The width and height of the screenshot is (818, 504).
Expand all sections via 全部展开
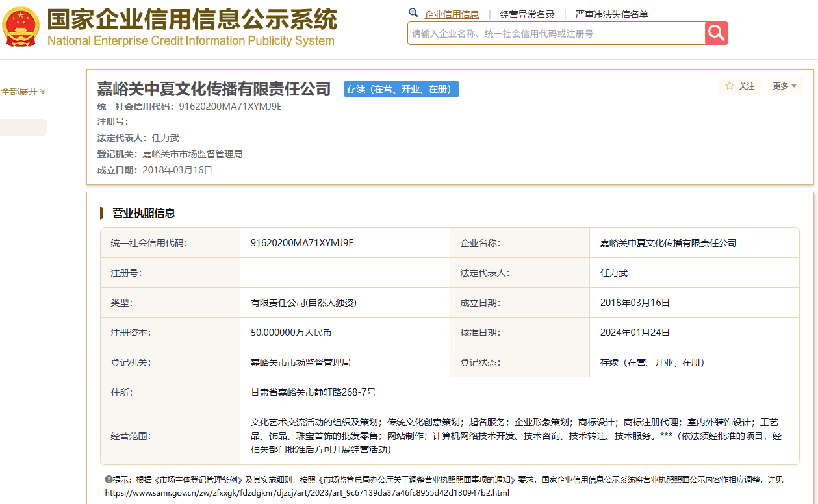pos(23,92)
